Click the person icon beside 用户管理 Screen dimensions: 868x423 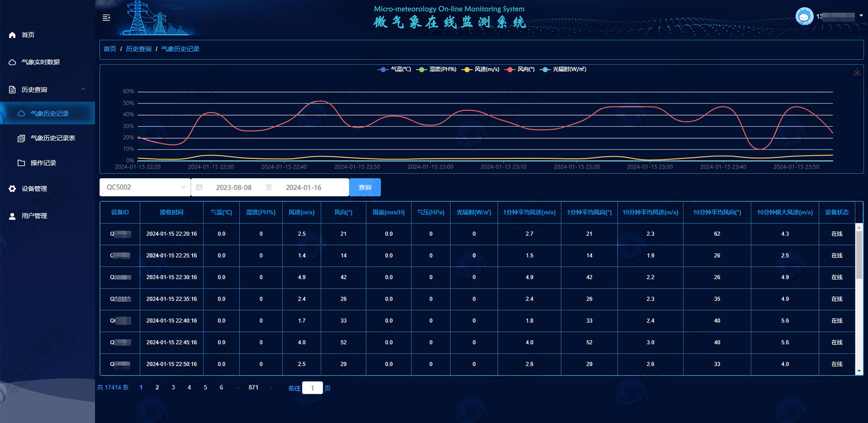coord(12,216)
